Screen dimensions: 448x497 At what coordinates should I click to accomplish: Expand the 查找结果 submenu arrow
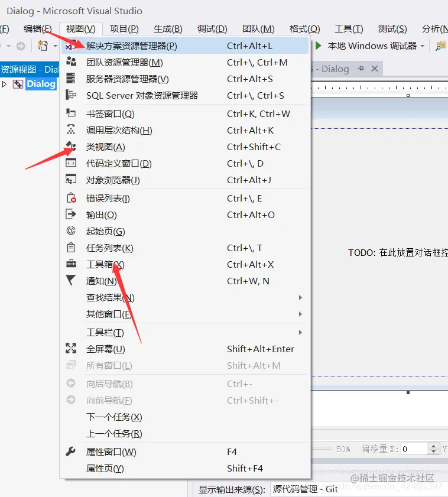coord(300,297)
